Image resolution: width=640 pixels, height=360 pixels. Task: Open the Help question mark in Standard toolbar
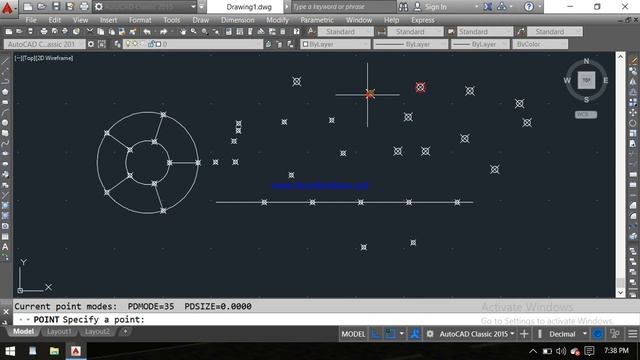point(296,31)
